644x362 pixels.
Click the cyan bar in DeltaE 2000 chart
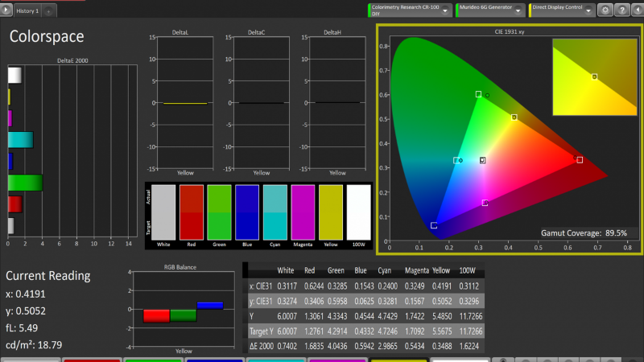[20, 140]
